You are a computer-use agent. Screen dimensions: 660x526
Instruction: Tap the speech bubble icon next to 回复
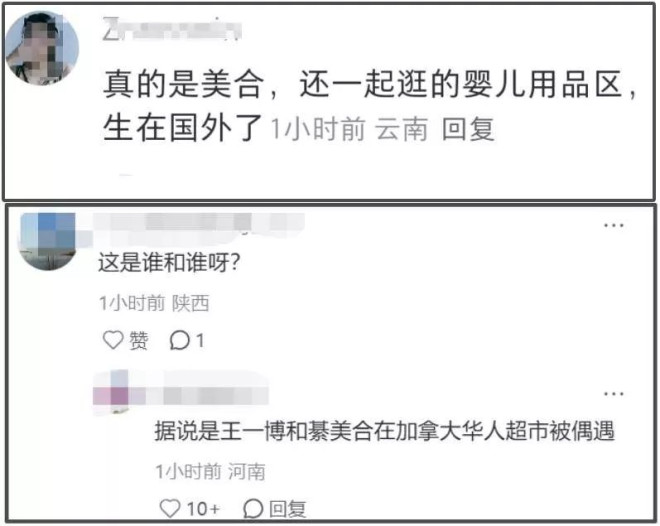(x=253, y=508)
